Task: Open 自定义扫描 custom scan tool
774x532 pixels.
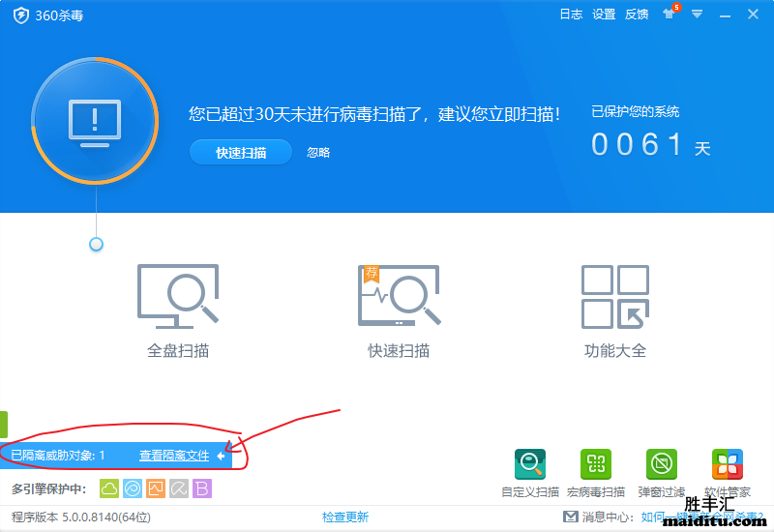Action: click(x=530, y=465)
